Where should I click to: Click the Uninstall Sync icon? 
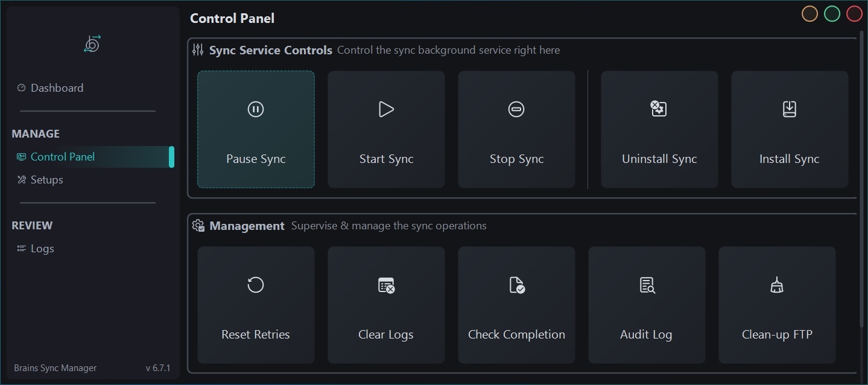[x=659, y=109]
